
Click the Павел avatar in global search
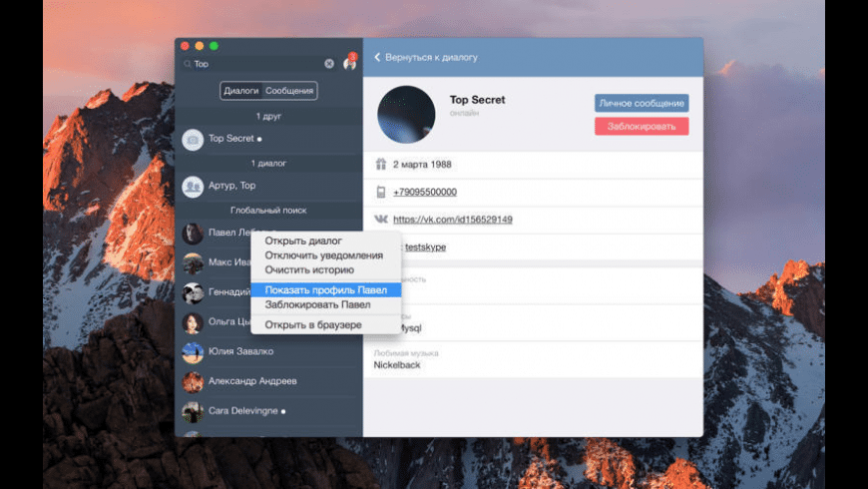[193, 234]
